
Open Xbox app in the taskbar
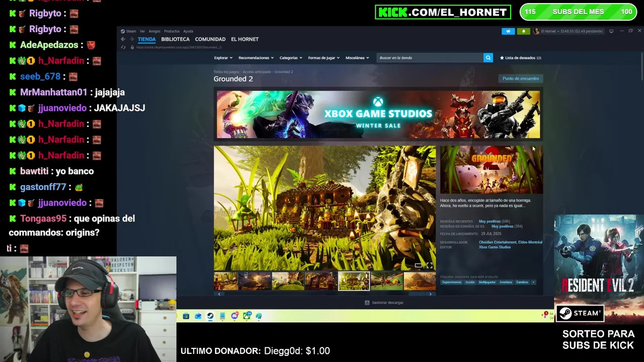247,316
